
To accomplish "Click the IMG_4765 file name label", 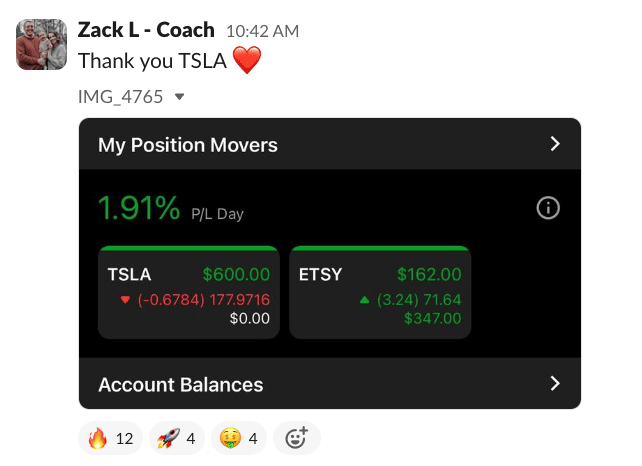I will pos(120,97).
